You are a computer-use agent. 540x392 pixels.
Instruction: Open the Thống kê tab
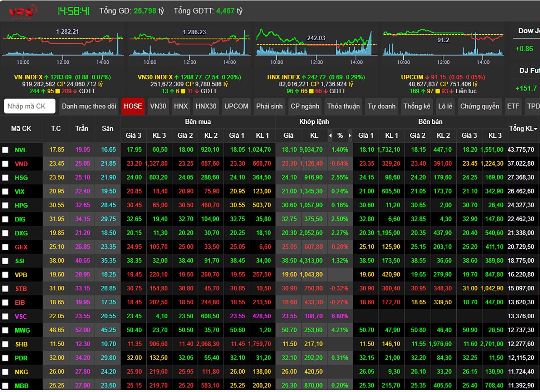[417, 106]
